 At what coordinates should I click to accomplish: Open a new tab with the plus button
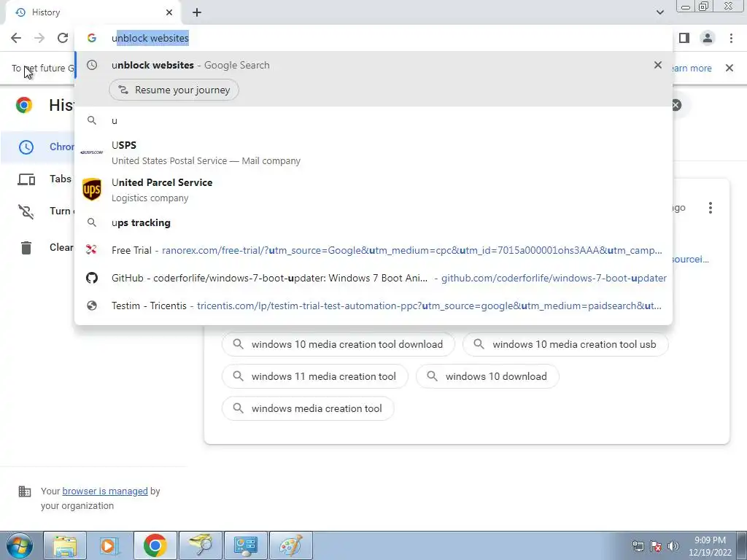tap(197, 12)
